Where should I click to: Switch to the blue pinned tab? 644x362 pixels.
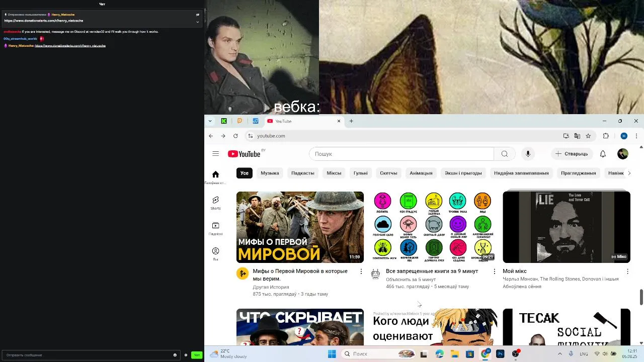click(256, 121)
